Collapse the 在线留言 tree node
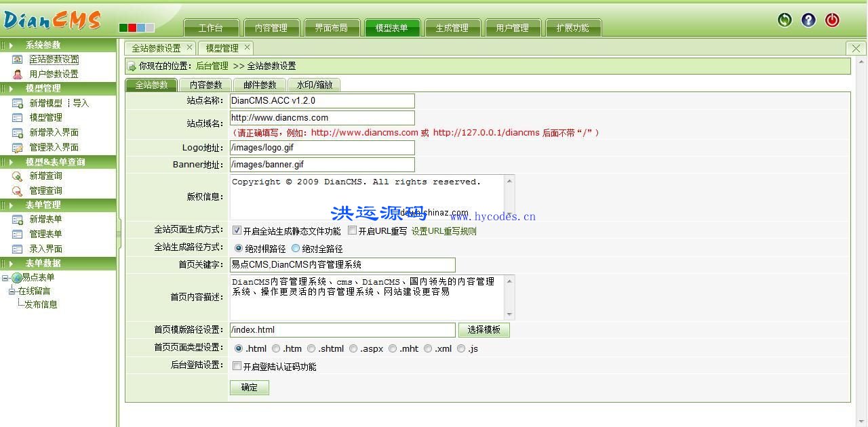 (12, 291)
